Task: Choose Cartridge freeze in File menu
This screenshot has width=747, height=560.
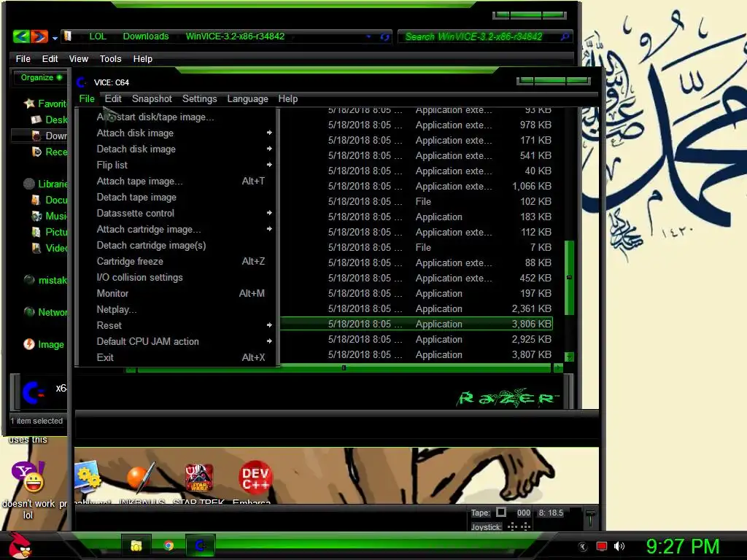Action: click(x=177, y=261)
